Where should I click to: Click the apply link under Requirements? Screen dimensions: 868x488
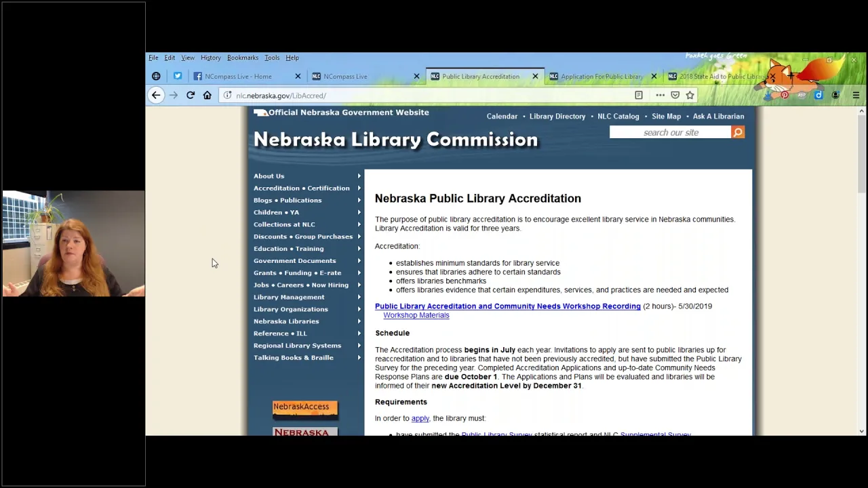coord(420,419)
